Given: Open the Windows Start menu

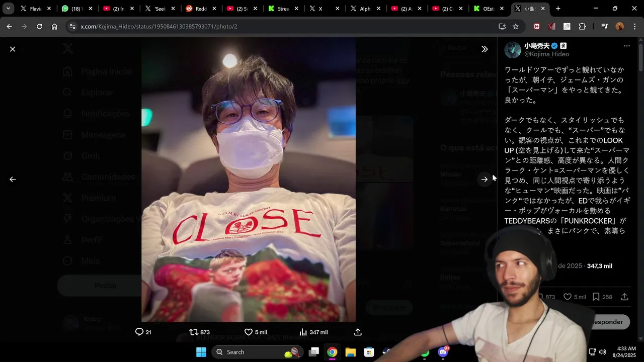Looking at the screenshot, I should [201, 352].
